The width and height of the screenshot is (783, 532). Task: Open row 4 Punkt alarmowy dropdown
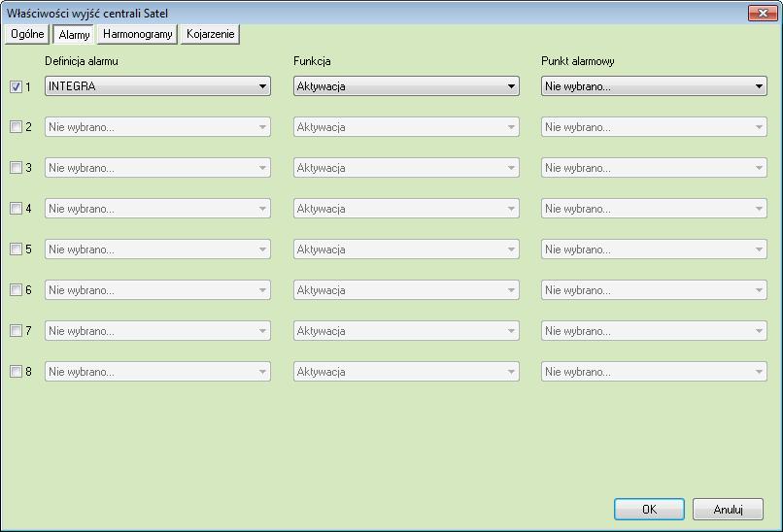[654, 208]
